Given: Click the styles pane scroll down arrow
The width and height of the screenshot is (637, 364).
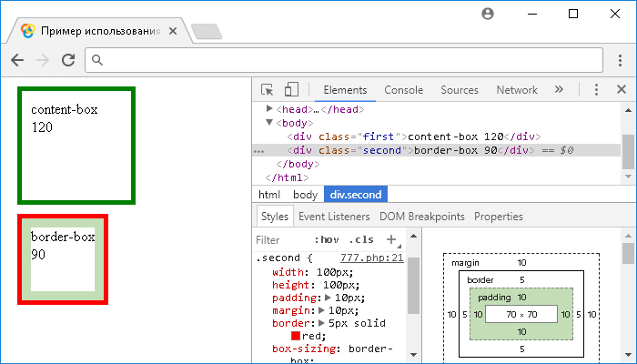Looking at the screenshot, I should coord(413,355).
